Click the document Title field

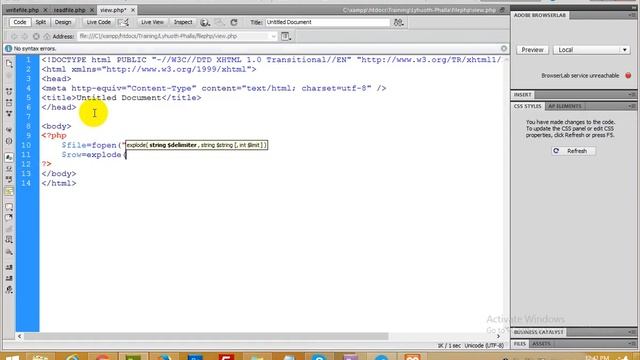click(x=328, y=22)
